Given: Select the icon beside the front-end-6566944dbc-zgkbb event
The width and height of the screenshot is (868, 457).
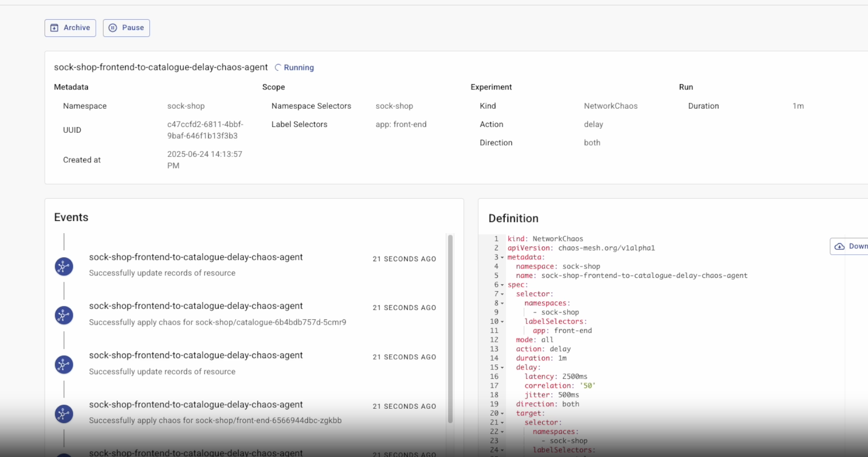Looking at the screenshot, I should (x=64, y=414).
